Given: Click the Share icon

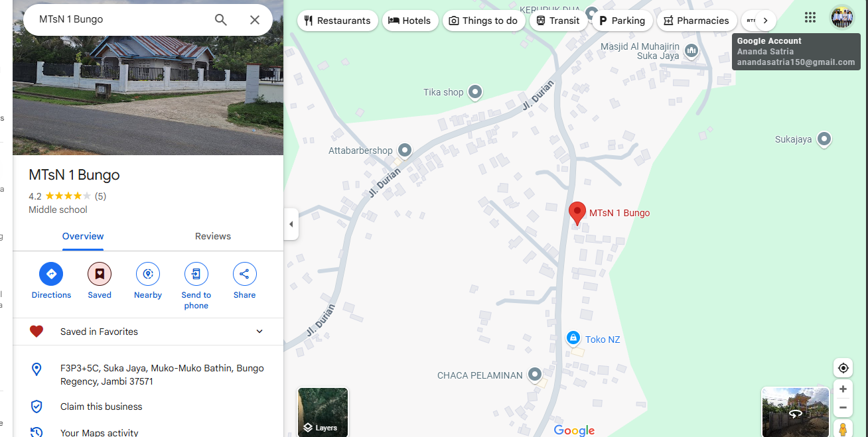Looking at the screenshot, I should click(245, 274).
